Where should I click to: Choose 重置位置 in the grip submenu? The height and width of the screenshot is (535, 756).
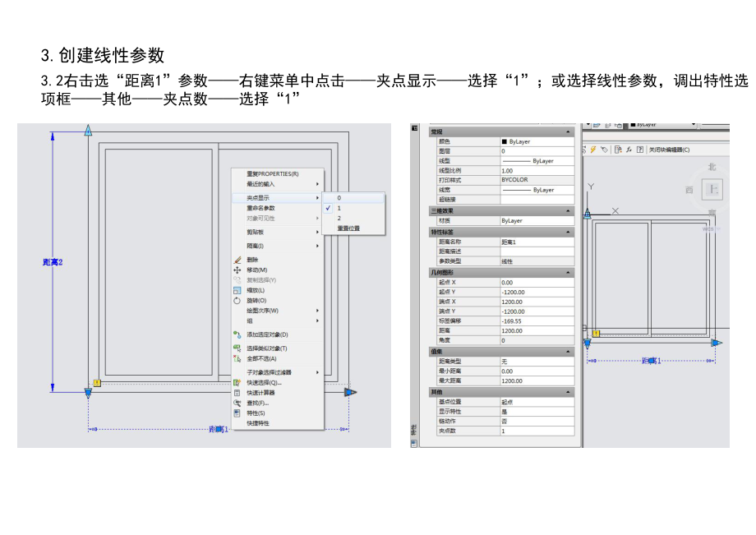[353, 228]
